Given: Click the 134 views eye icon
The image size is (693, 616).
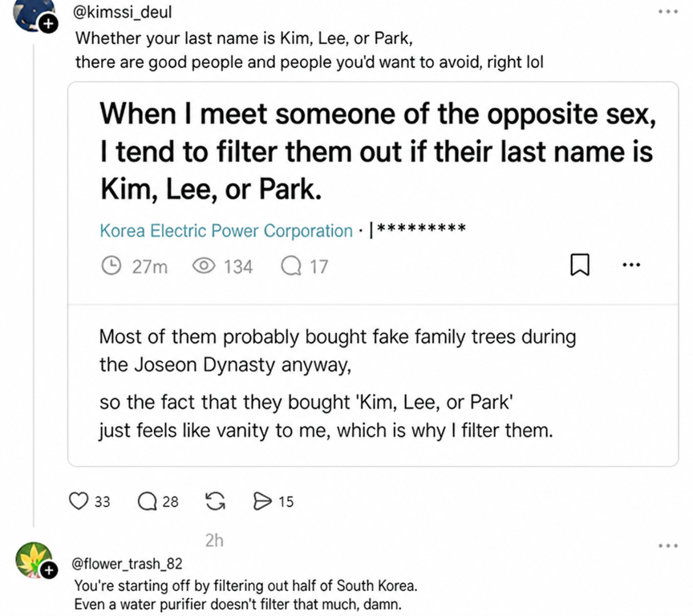Looking at the screenshot, I should 204,266.
